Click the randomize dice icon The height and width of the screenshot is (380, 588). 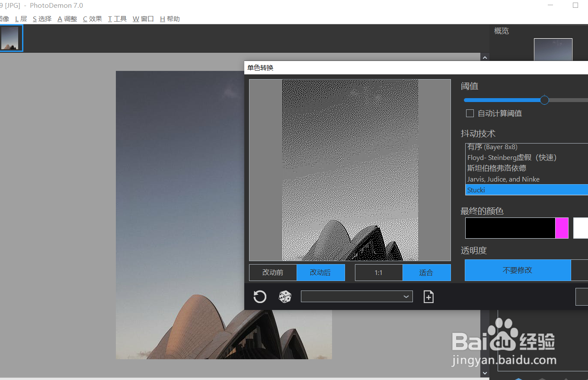point(285,297)
